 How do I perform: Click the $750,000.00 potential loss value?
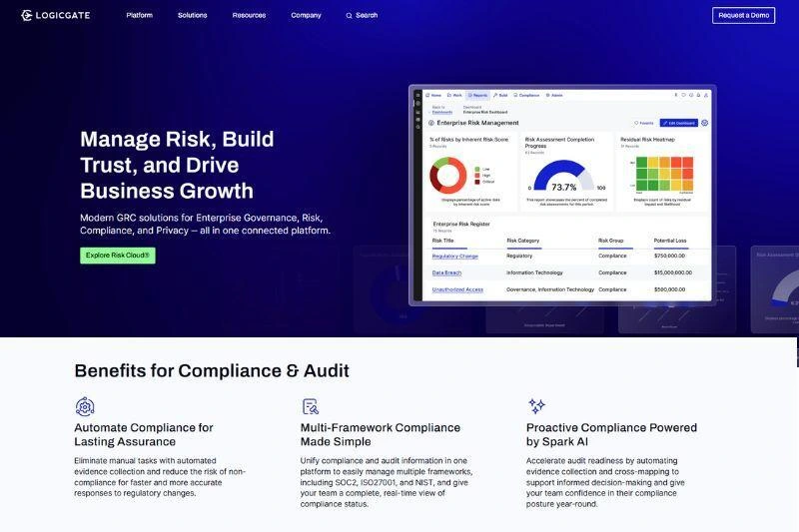pyautogui.click(x=669, y=257)
